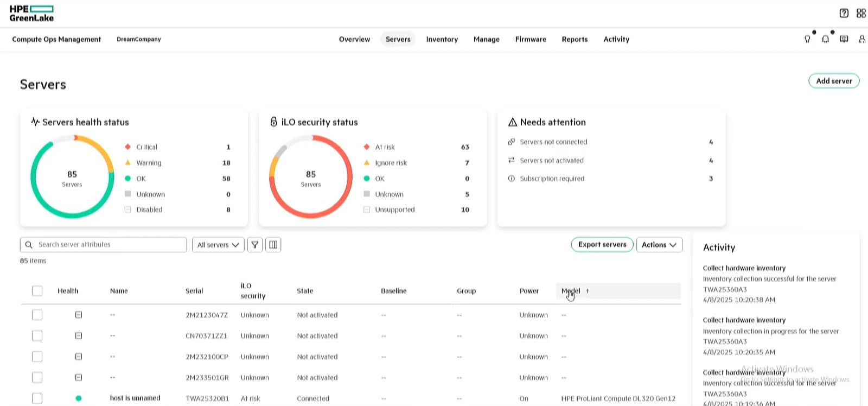Click the Subscription required info icon
The height and width of the screenshot is (406, 868).
point(511,179)
